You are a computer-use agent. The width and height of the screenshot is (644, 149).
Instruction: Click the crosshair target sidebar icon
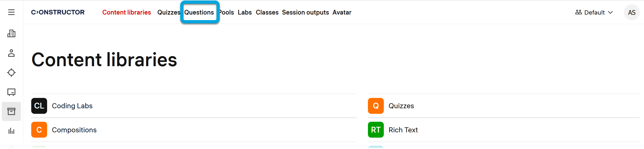click(11, 73)
